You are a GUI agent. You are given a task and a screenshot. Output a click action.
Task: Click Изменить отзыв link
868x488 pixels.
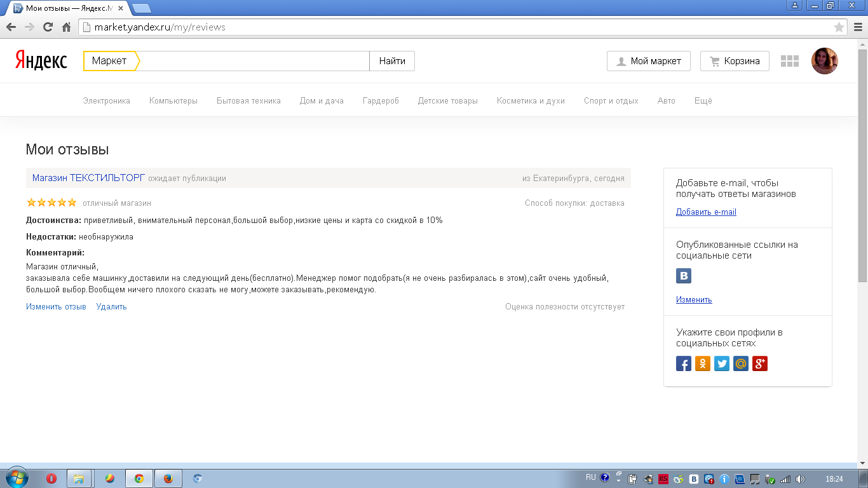pyautogui.click(x=56, y=306)
